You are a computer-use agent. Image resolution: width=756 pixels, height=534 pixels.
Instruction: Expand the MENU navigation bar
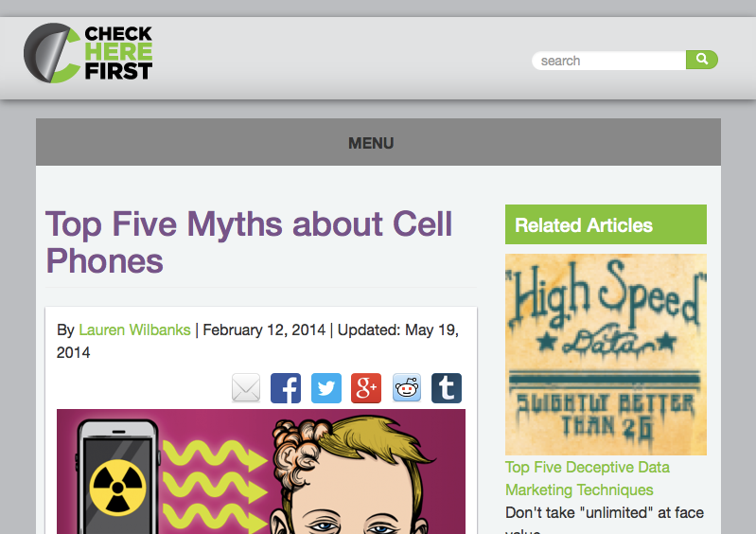tap(371, 143)
